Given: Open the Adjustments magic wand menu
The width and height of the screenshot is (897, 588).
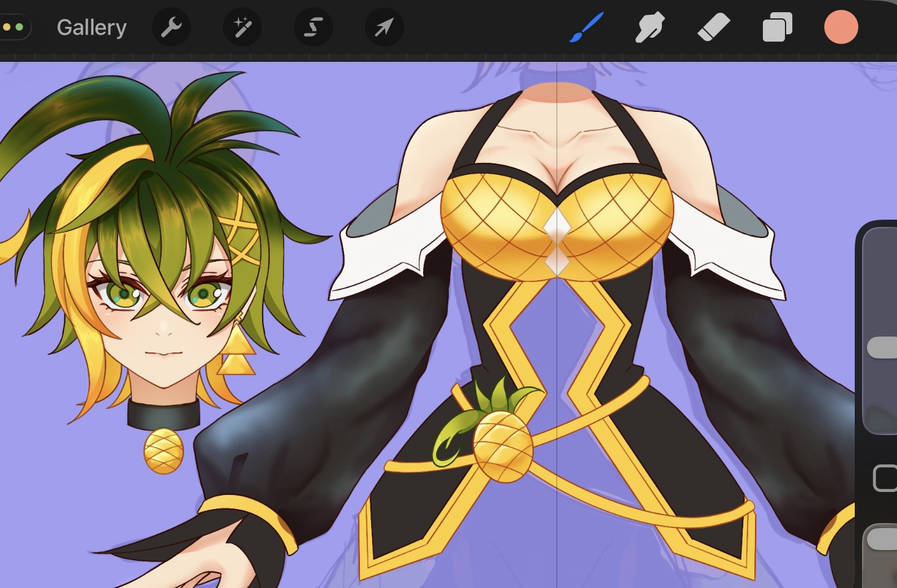Looking at the screenshot, I should (242, 28).
